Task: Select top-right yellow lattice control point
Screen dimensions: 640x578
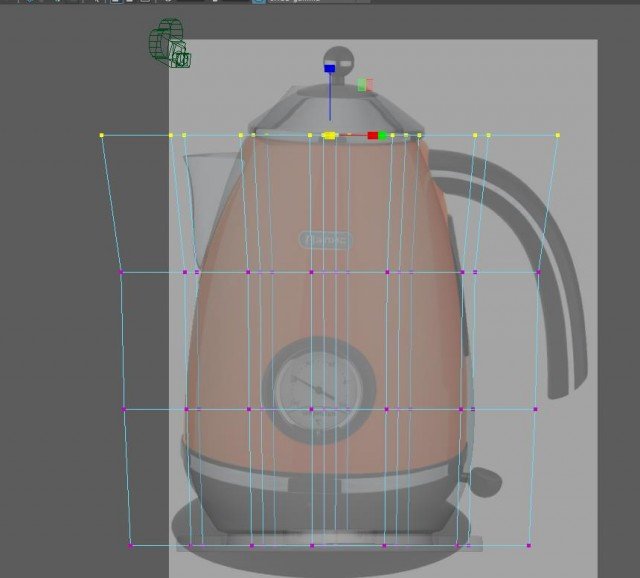Action: (x=557, y=134)
